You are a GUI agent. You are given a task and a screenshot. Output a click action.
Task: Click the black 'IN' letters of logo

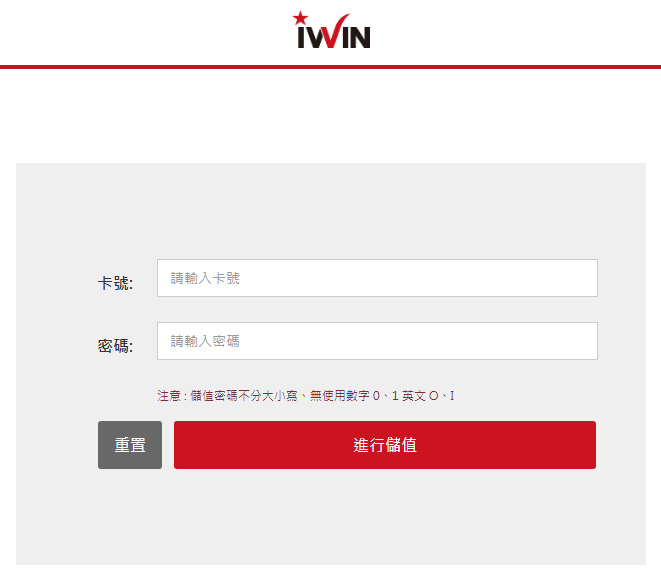(357, 37)
